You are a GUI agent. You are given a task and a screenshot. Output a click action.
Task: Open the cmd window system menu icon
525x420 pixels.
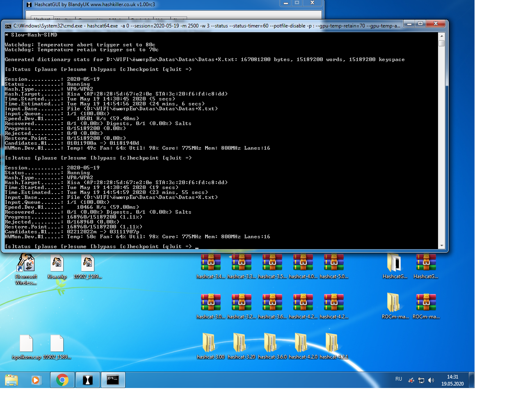pyautogui.click(x=8, y=26)
